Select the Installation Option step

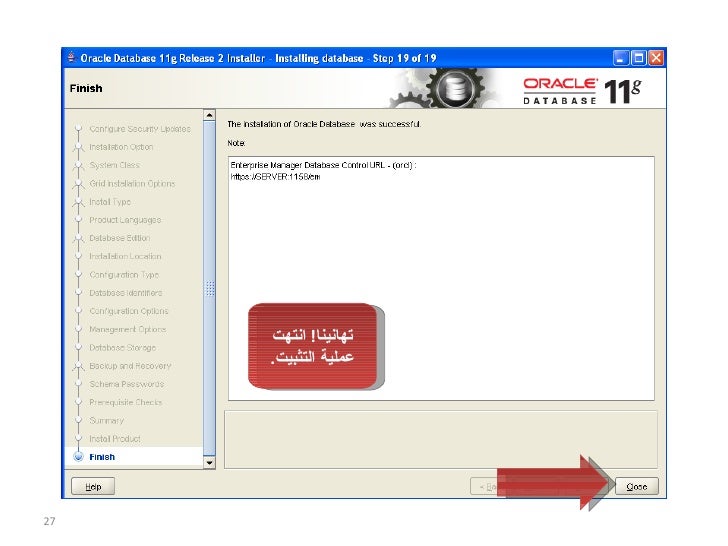coord(121,147)
